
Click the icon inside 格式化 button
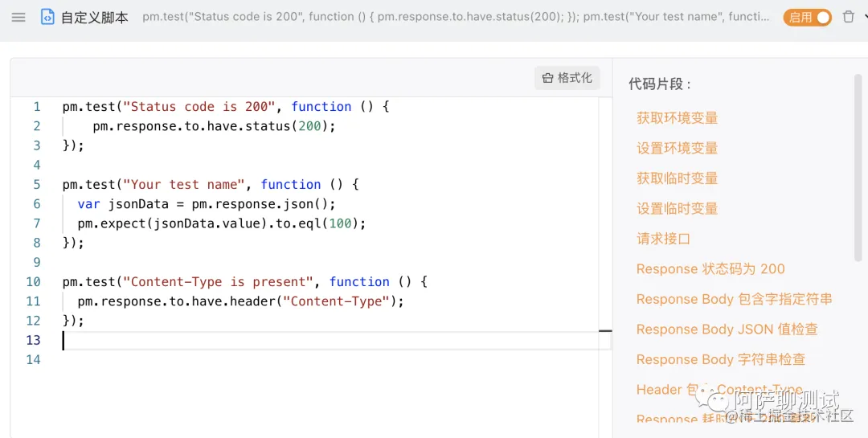(547, 78)
